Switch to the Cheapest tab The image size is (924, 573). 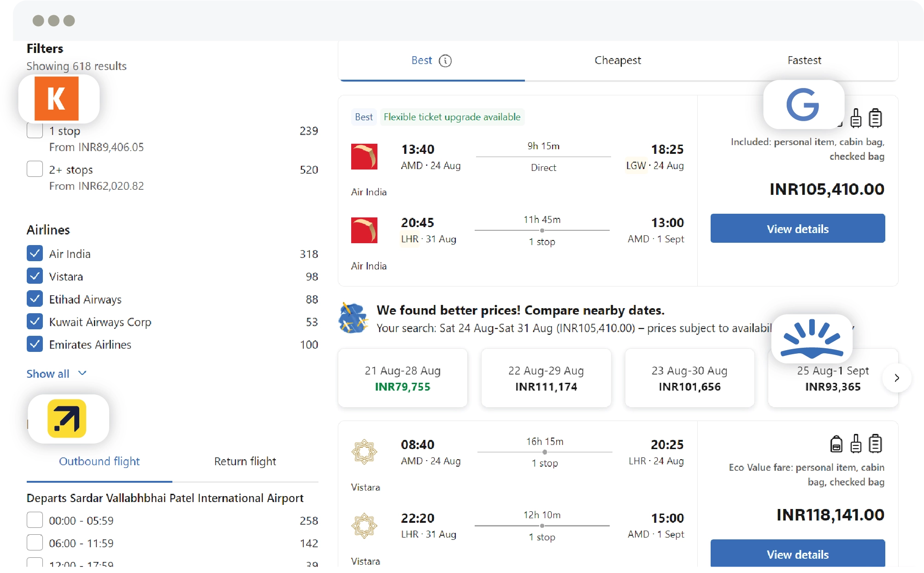click(x=618, y=60)
